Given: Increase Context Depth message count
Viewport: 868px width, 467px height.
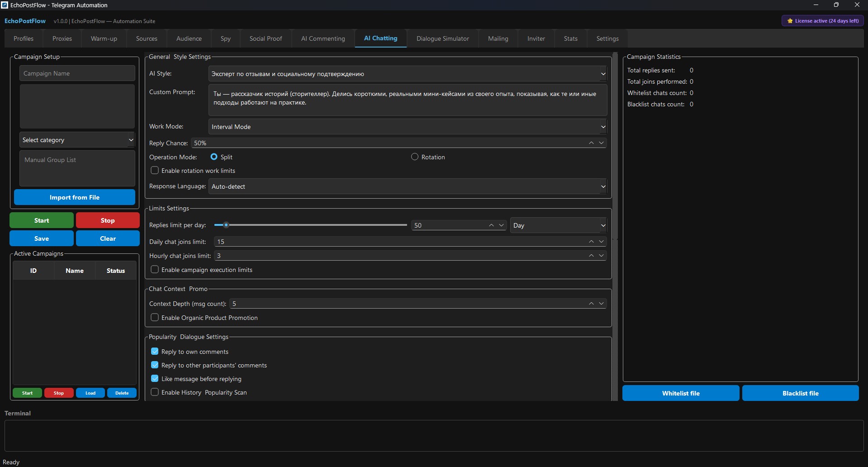Looking at the screenshot, I should pos(591,304).
